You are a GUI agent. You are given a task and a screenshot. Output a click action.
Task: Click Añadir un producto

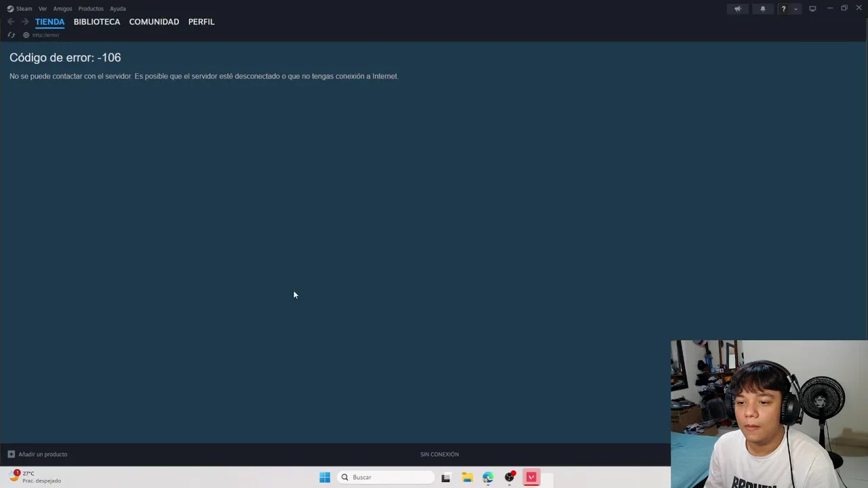tap(43, 454)
